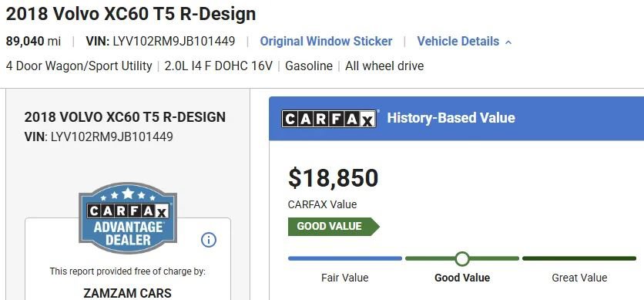Click the Great Value label
This screenshot has height=300, width=644.
point(579,278)
